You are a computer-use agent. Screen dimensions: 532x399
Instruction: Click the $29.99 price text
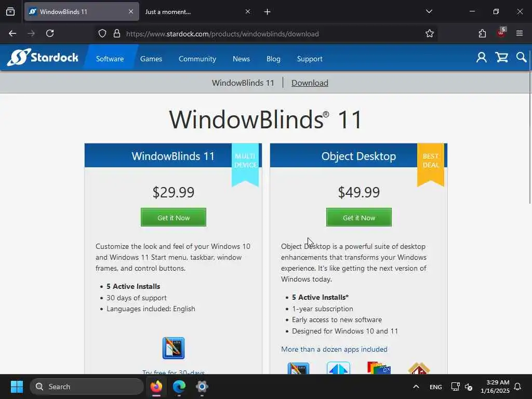(x=174, y=192)
